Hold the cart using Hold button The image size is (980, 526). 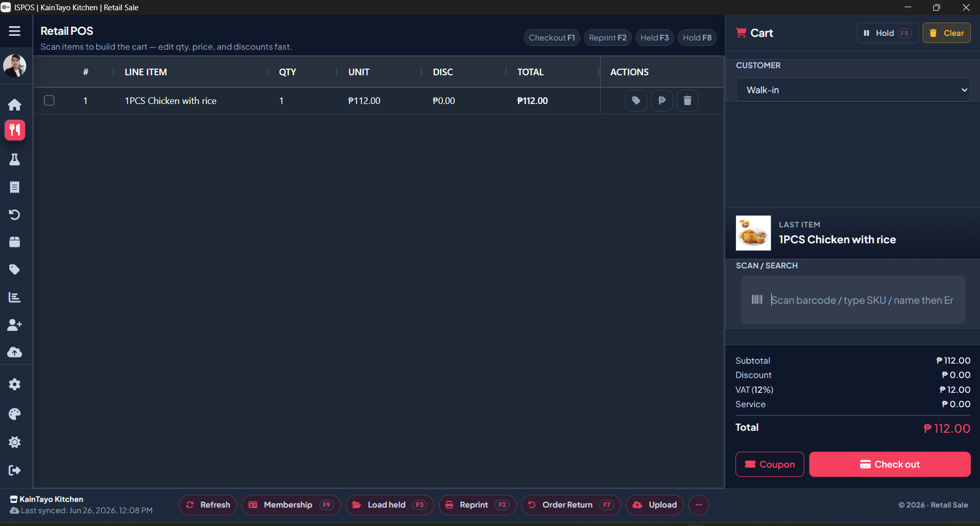tap(888, 33)
